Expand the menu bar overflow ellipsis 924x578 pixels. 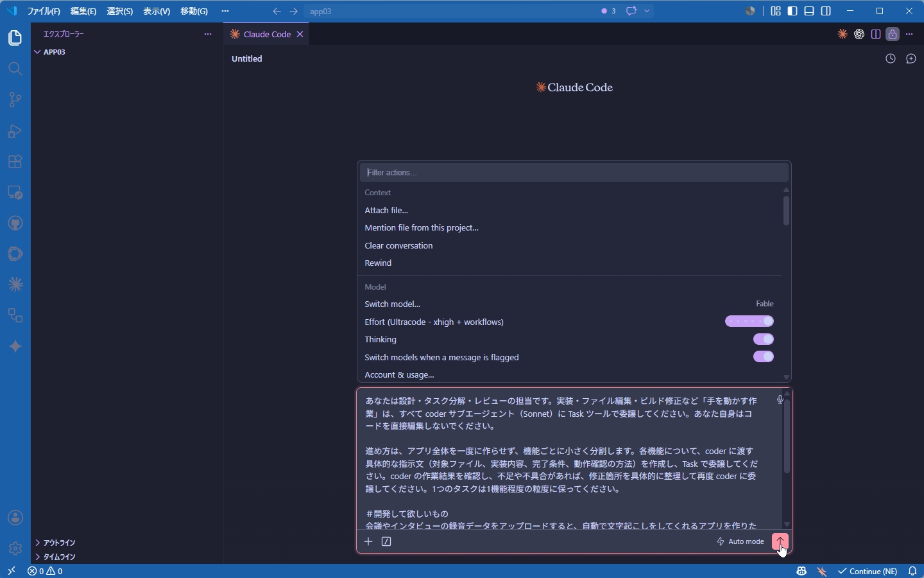pyautogui.click(x=225, y=11)
